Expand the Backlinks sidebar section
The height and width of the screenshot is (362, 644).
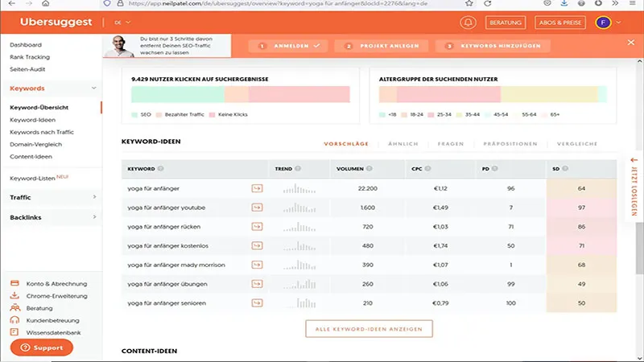click(x=94, y=217)
